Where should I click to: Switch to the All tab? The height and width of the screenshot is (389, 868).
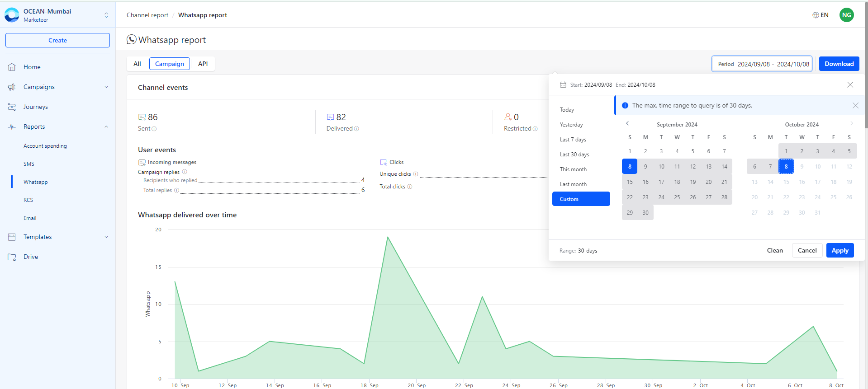point(137,64)
